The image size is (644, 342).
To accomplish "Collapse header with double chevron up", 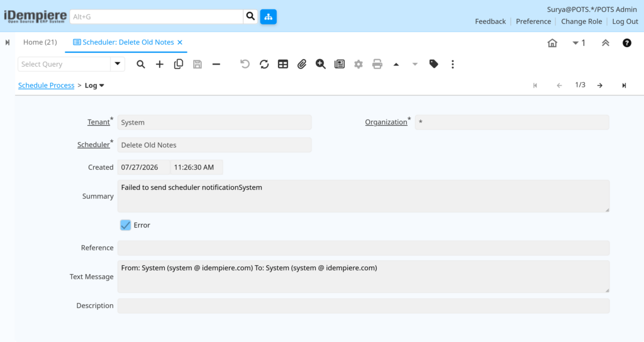I will pos(606,43).
